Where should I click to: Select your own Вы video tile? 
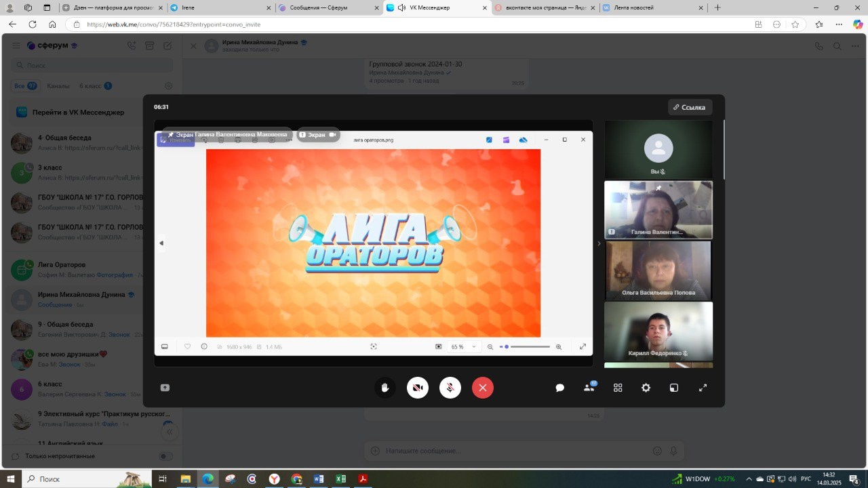[x=658, y=150]
